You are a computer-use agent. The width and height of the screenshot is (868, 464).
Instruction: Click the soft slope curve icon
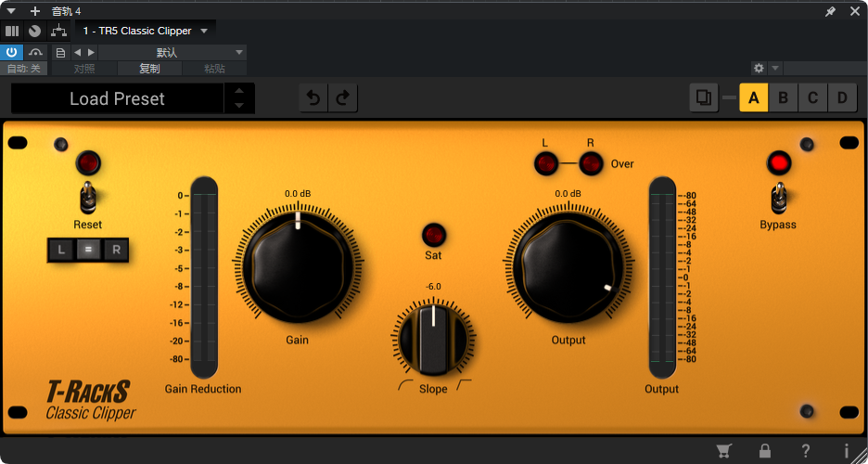point(406,385)
